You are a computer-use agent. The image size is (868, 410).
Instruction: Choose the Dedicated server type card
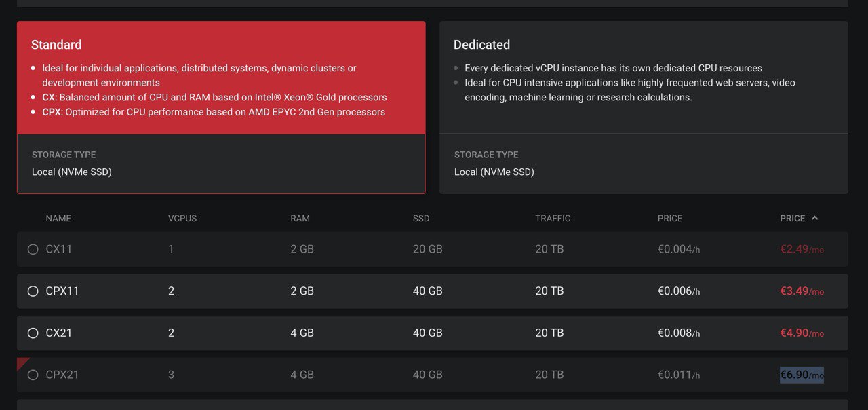[x=644, y=107]
